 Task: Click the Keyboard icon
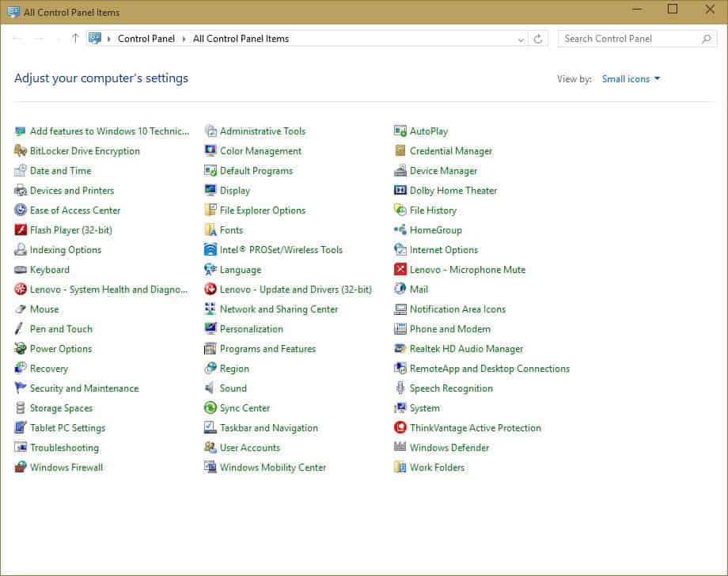coord(21,270)
